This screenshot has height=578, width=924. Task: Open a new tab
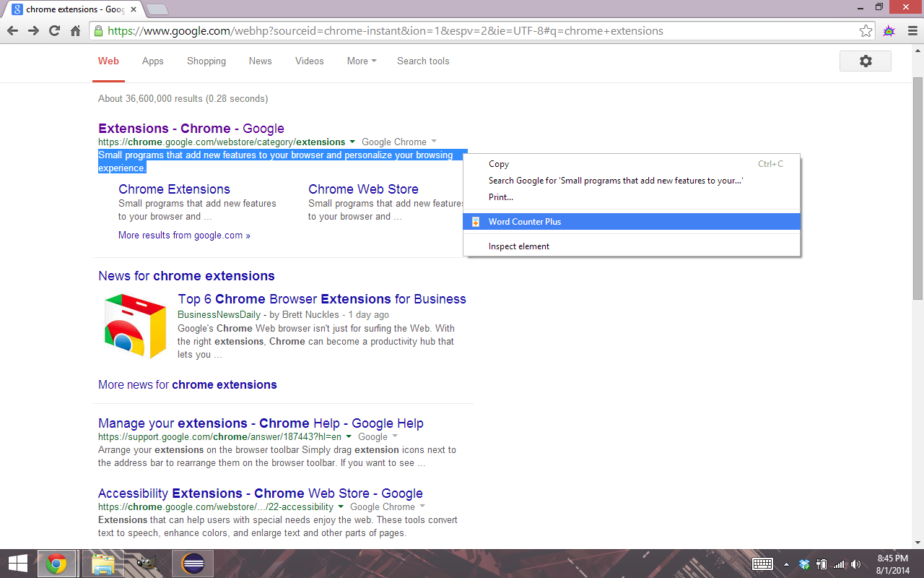157,9
